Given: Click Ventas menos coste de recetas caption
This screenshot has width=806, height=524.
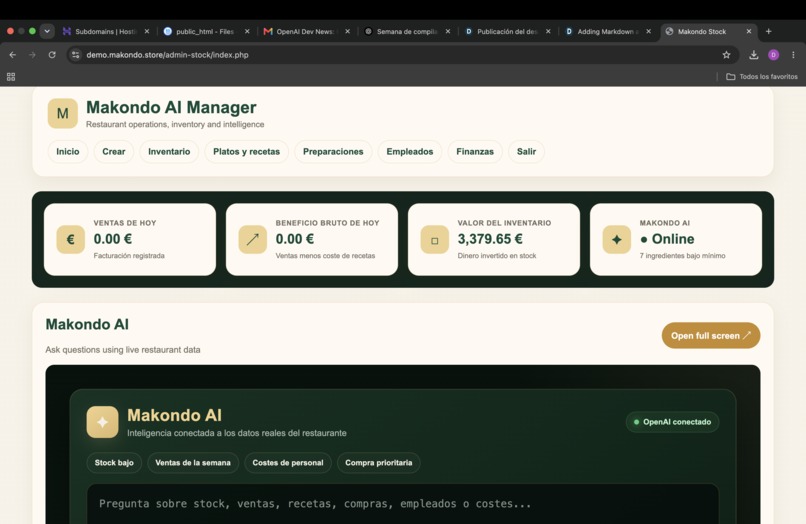Looking at the screenshot, I should click(x=325, y=256).
